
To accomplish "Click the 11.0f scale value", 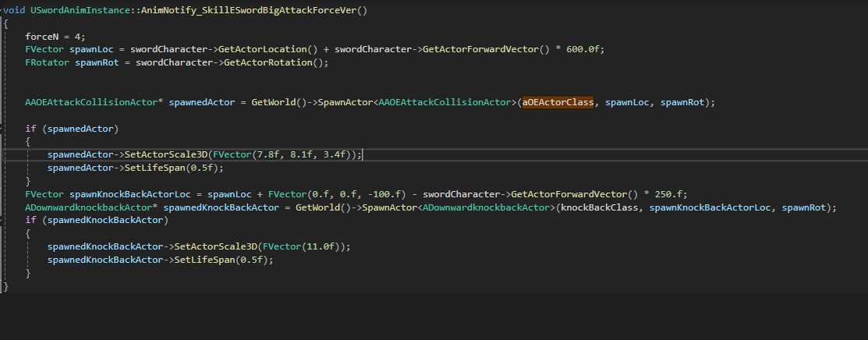I will [321, 246].
